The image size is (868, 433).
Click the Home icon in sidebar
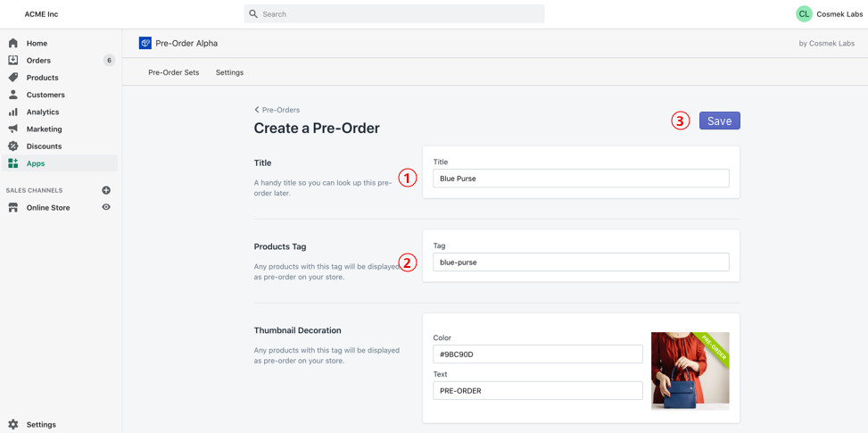coord(13,43)
